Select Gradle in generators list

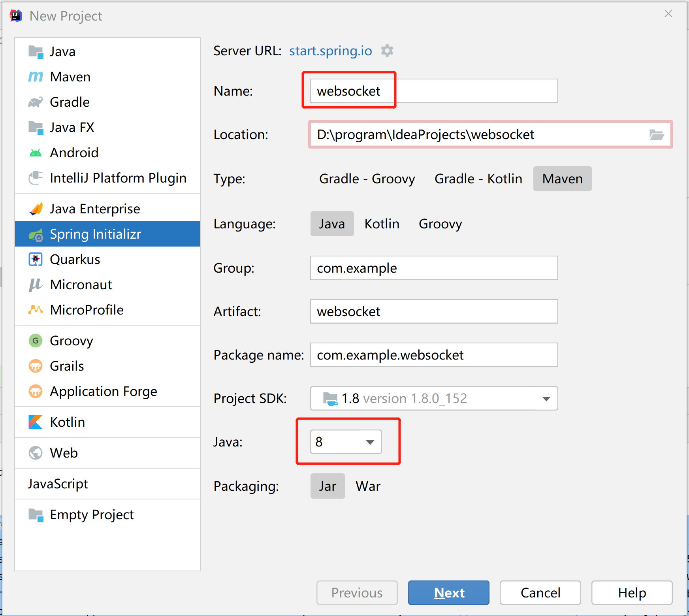(107, 102)
